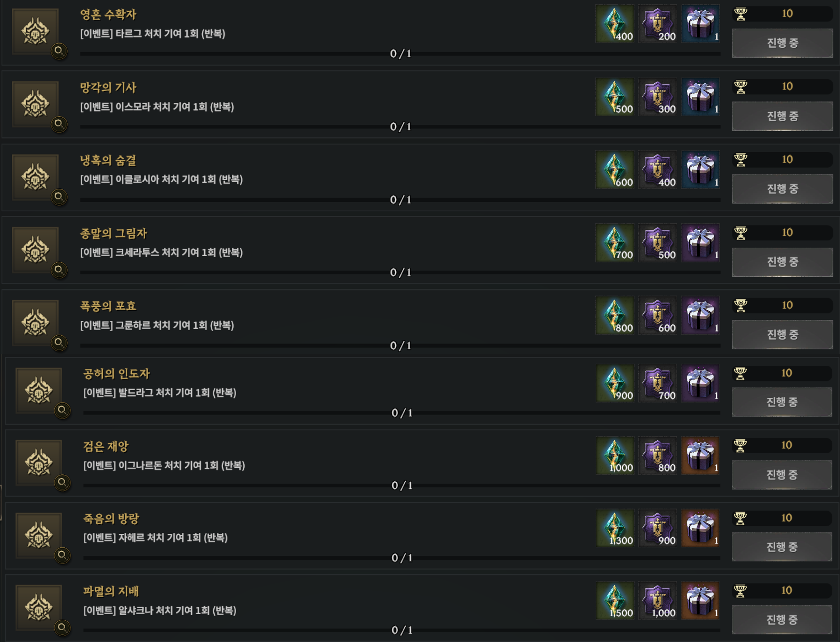Click the green crystal reward showing 400

tap(615, 24)
